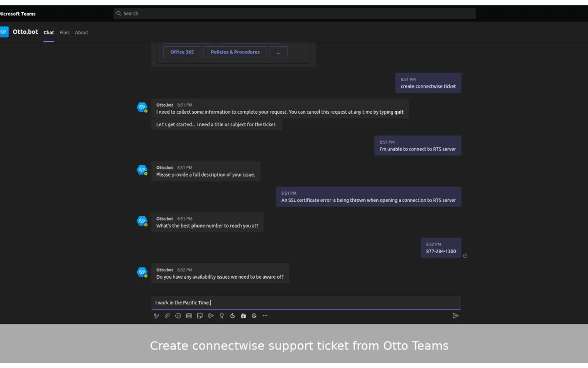Click the 'I'm unable to connect to RTS server' message
Image resolution: width=588 pixels, height=368 pixels.
point(417,146)
